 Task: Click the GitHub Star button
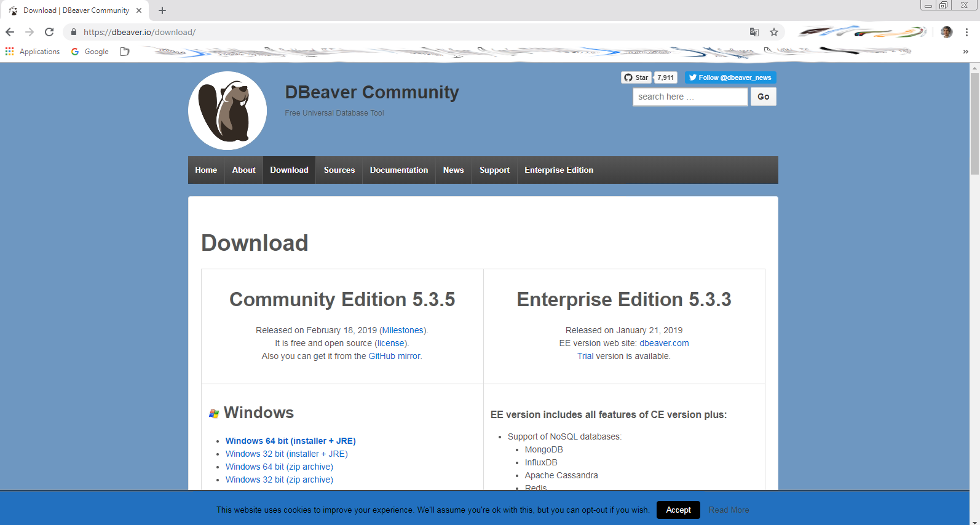[636, 77]
